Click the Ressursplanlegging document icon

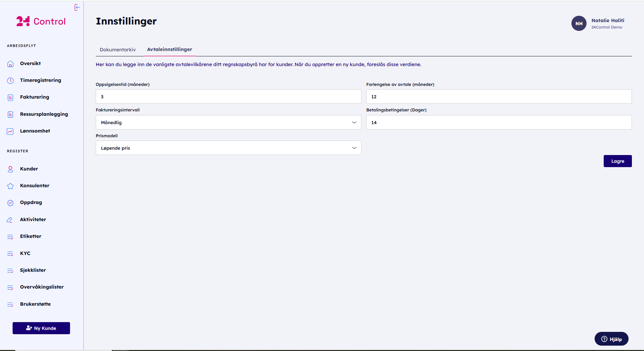[10, 114]
